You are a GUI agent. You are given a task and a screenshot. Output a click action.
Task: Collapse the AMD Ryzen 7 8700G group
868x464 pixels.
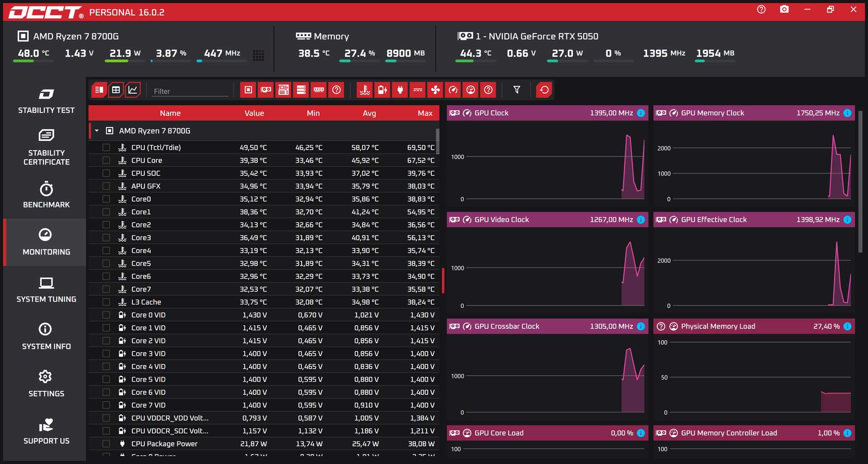(x=97, y=131)
